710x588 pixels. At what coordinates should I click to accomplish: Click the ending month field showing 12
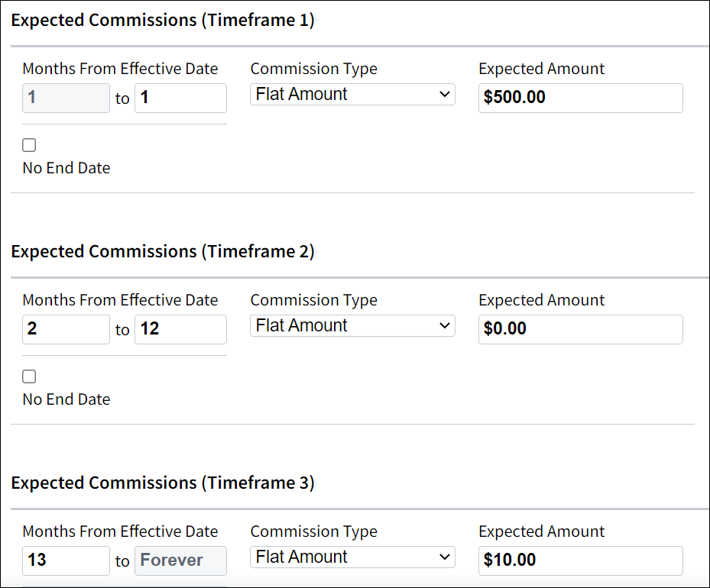click(180, 329)
